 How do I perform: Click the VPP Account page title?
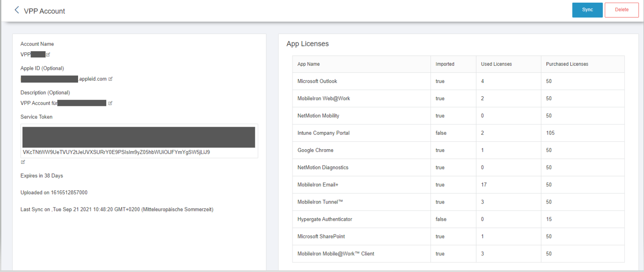[x=45, y=11]
